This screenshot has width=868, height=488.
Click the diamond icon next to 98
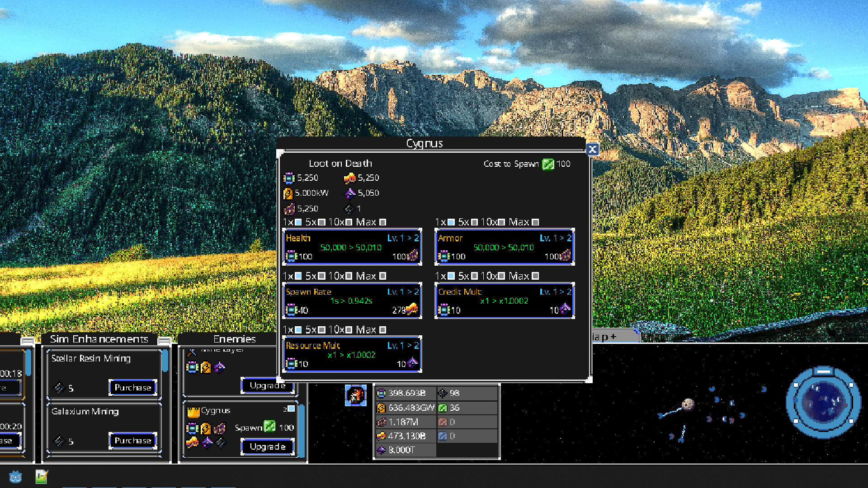pos(443,393)
